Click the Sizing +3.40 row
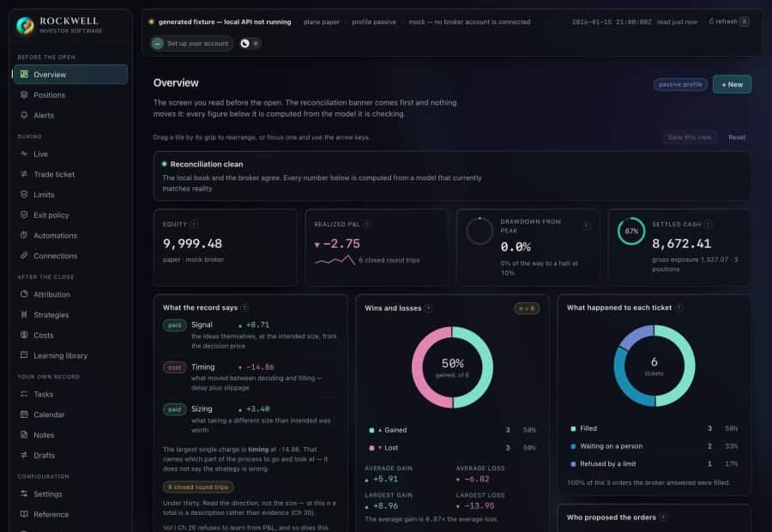 [x=250, y=419]
